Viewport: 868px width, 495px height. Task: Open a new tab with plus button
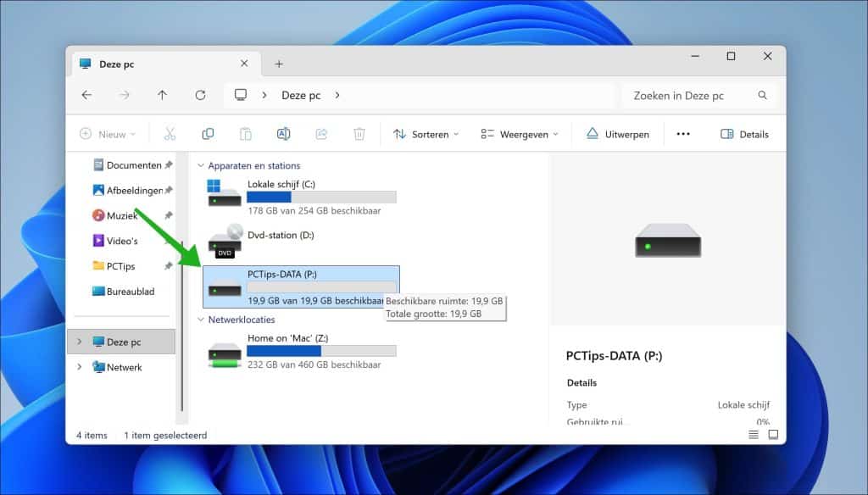(279, 64)
